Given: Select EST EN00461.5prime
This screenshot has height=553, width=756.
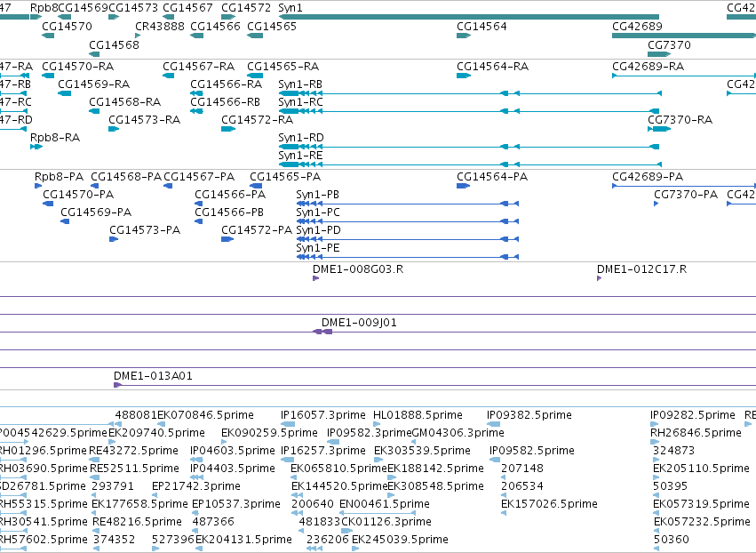Looking at the screenshot, I should tap(378, 513).
